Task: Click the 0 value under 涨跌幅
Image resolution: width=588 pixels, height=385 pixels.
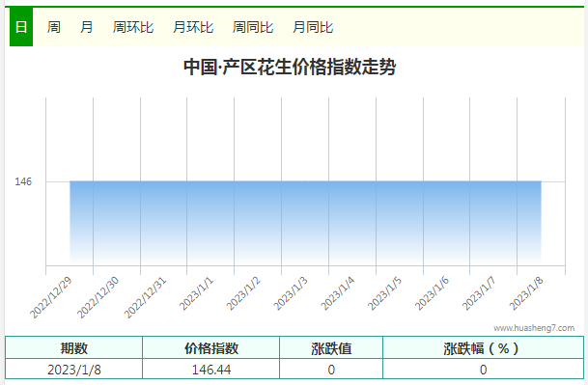Action: tap(483, 370)
